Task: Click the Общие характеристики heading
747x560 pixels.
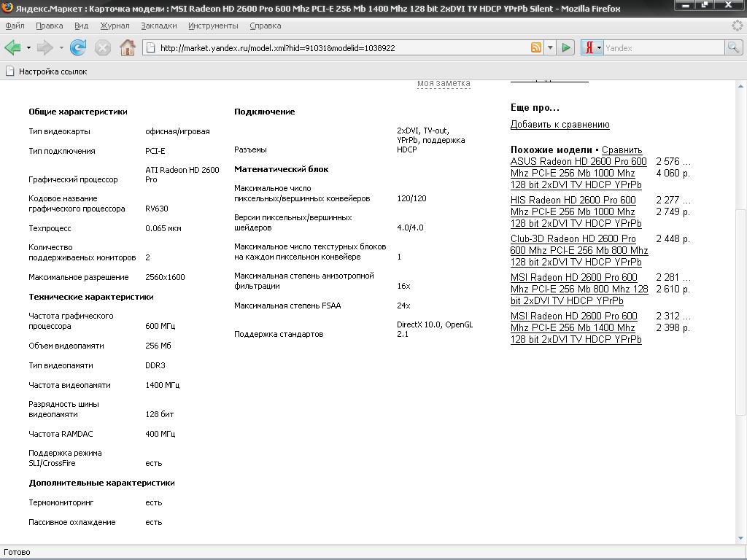Action: pos(77,112)
